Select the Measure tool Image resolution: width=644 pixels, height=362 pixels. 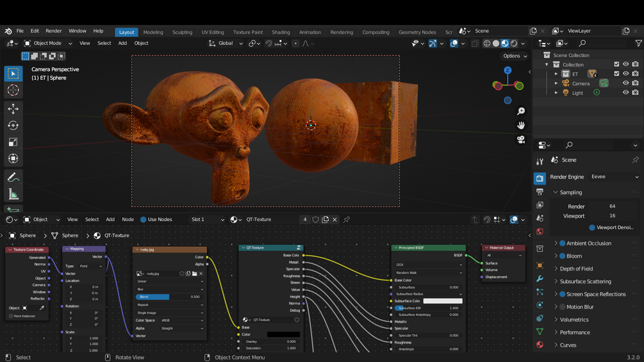(13, 194)
